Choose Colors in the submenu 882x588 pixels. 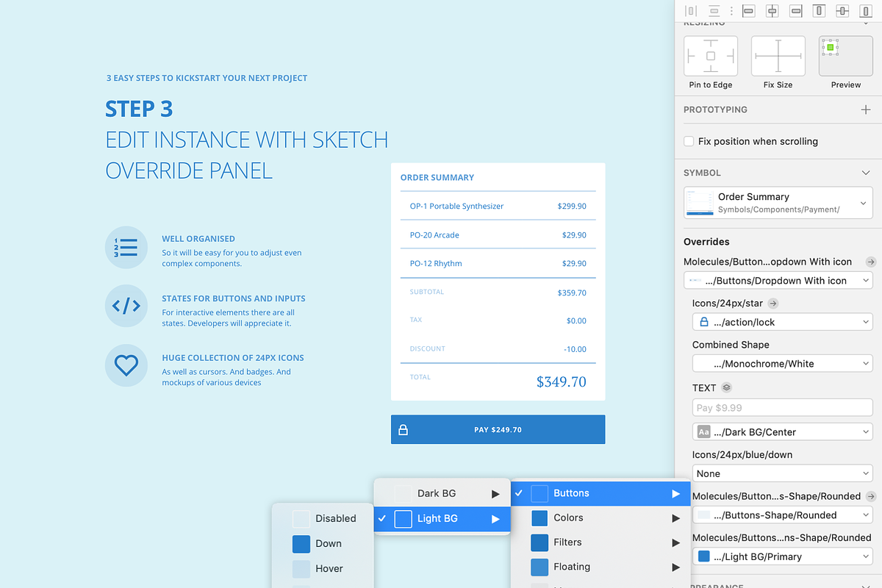pos(600,517)
